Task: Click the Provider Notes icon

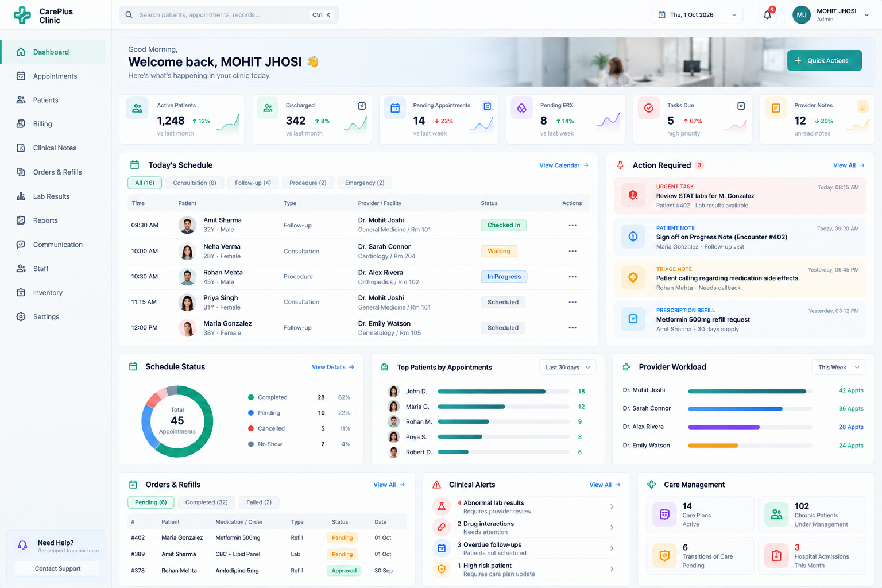Action: [776, 108]
